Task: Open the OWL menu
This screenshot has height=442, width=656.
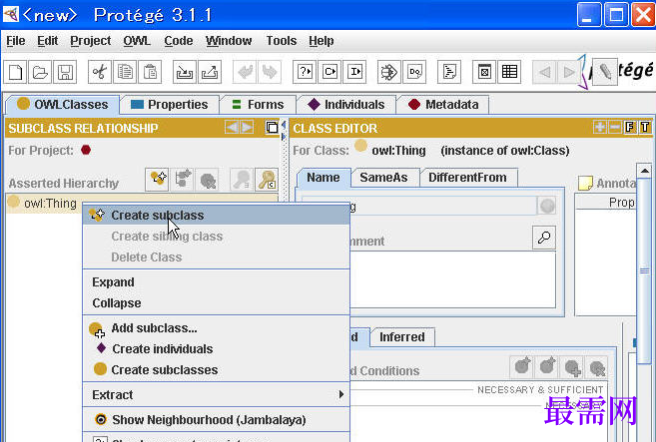Action: tap(136, 41)
